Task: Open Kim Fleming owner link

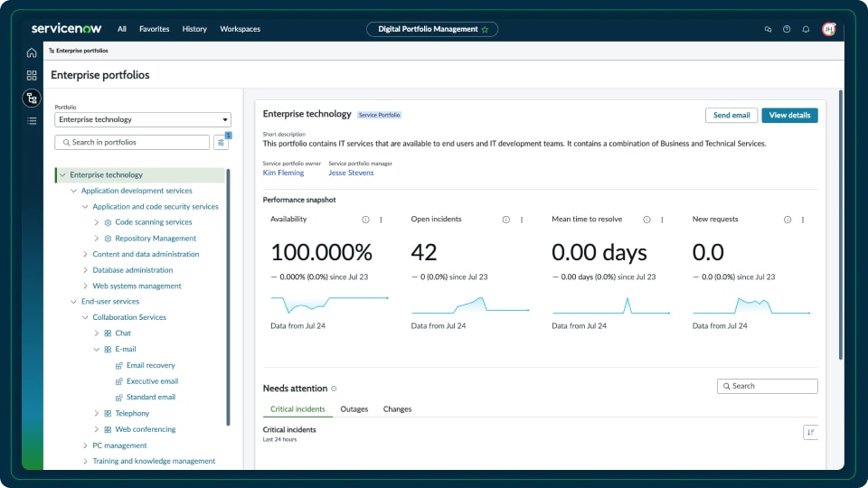Action: point(283,173)
